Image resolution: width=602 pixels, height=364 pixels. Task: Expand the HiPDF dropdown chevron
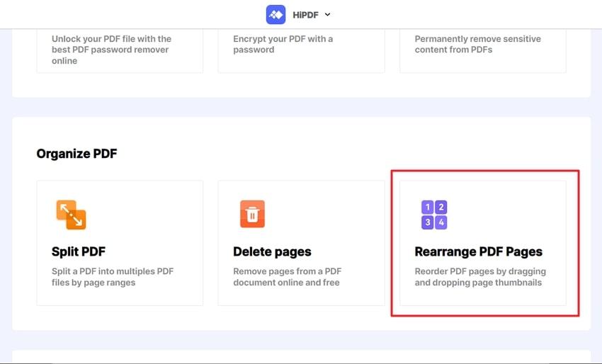pyautogui.click(x=327, y=15)
